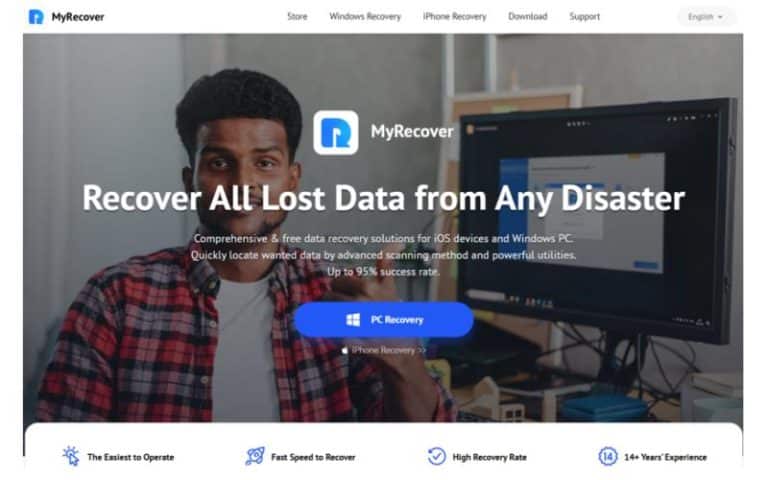Image resolution: width=768 pixels, height=480 pixels.
Task: Click the Easiest to Operate cursor icon
Action: point(71,456)
